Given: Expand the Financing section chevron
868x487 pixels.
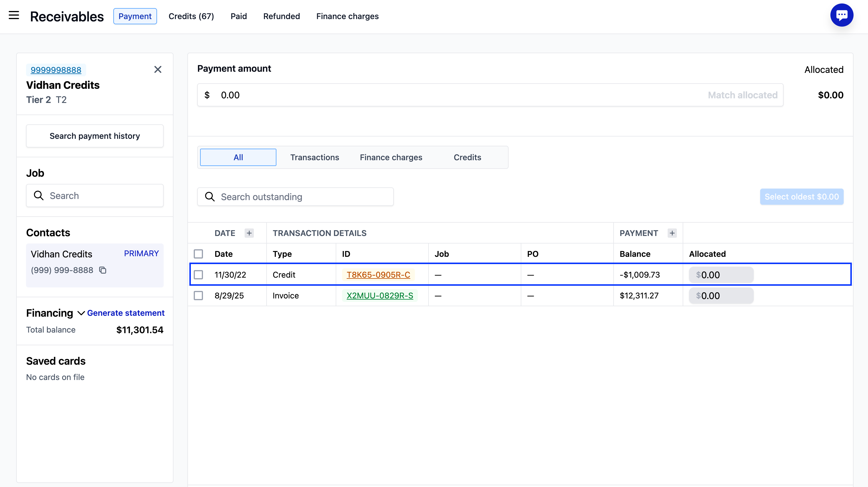Looking at the screenshot, I should pos(81,313).
